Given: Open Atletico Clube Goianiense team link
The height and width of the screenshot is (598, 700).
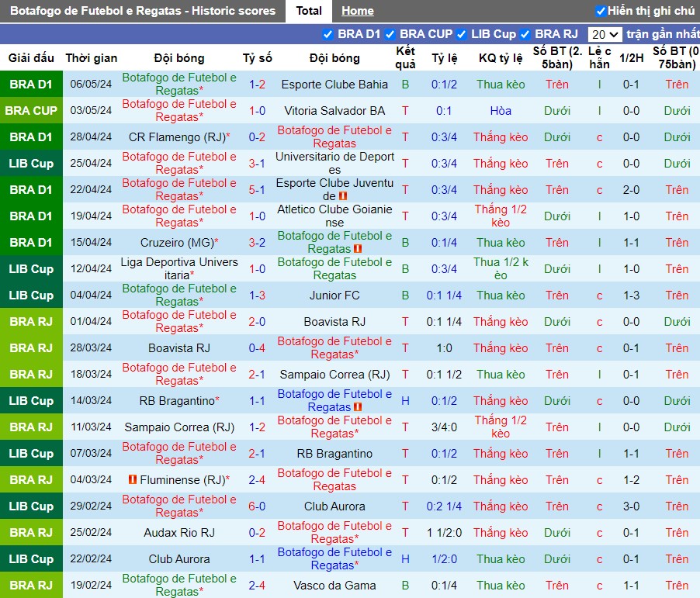Looking at the screenshot, I should click(x=334, y=216).
